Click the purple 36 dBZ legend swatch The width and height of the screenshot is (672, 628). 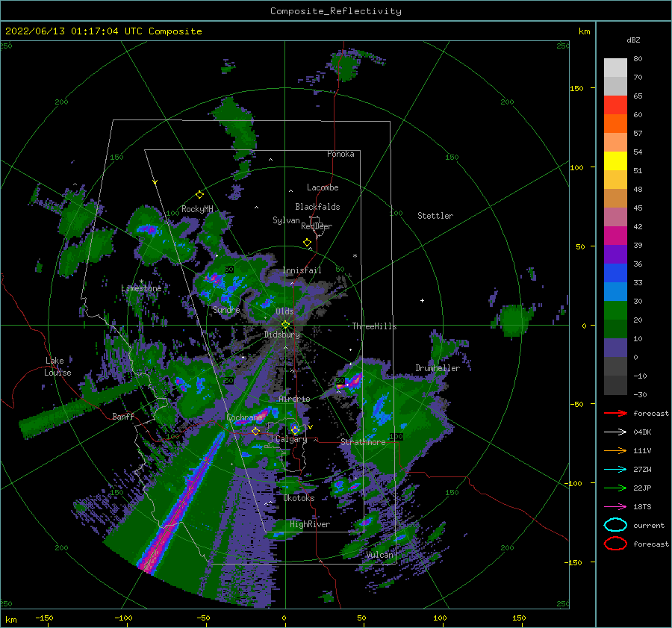pos(615,255)
